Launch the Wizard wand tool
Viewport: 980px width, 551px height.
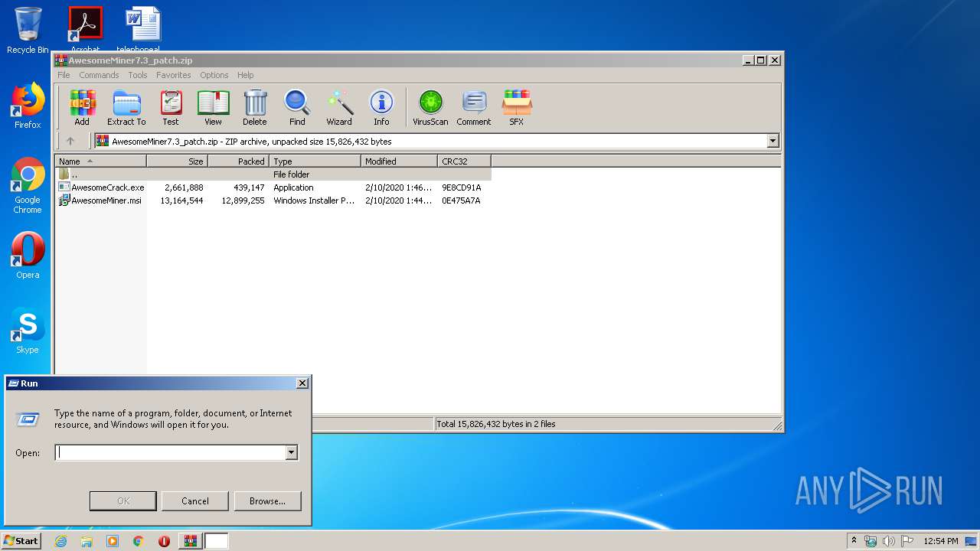(339, 107)
